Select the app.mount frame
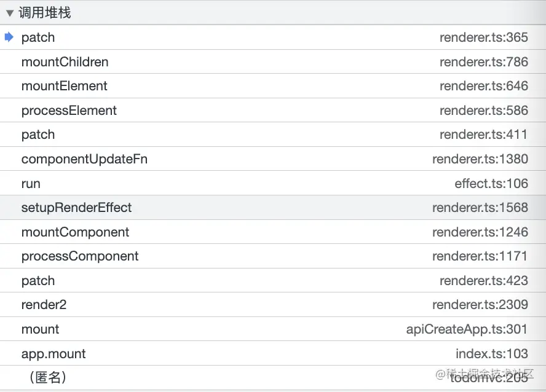Image resolution: width=546 pixels, height=392 pixels. coord(53,354)
